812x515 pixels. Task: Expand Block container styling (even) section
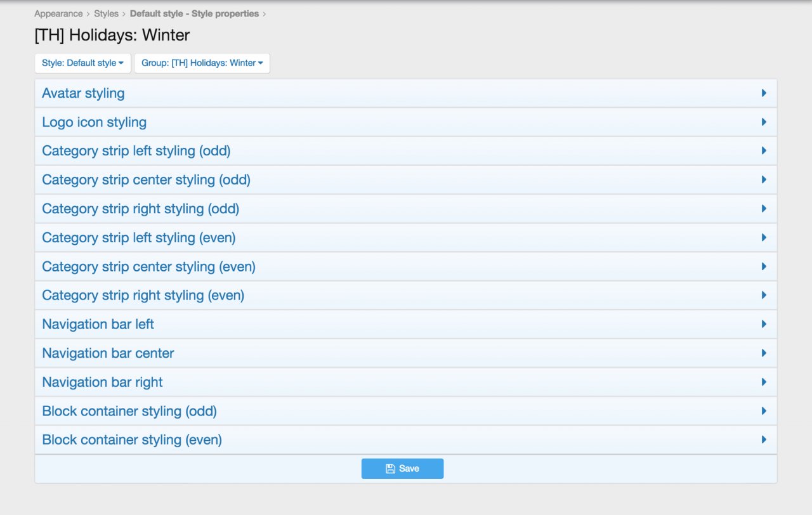pyautogui.click(x=132, y=440)
